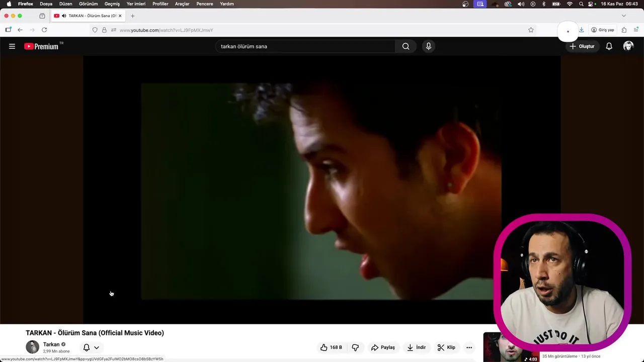Open the Firefox application hamburger menu
The height and width of the screenshot is (362, 644).
636,30
